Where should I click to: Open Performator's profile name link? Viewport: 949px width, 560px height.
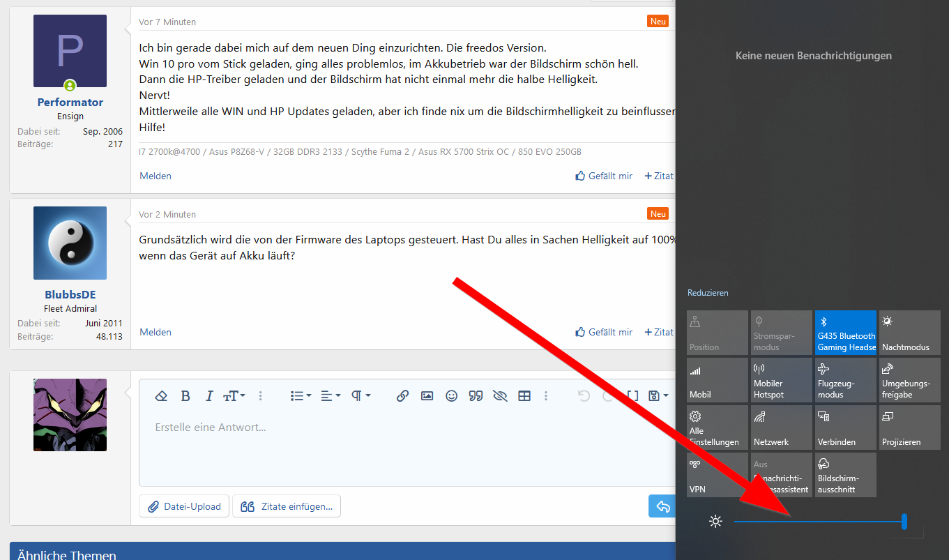coord(70,103)
